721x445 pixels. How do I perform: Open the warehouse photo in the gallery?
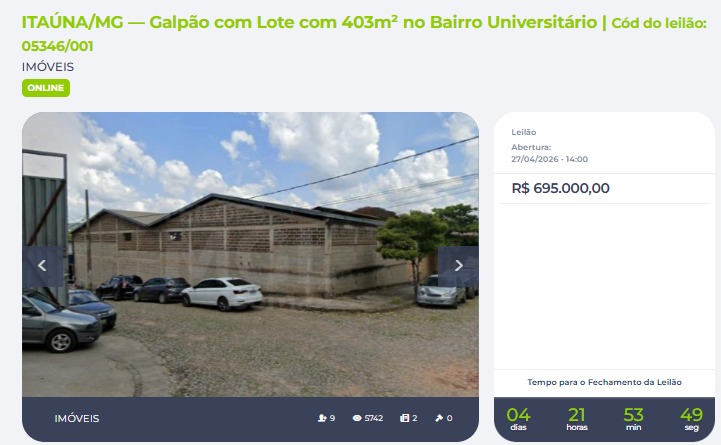(250, 254)
